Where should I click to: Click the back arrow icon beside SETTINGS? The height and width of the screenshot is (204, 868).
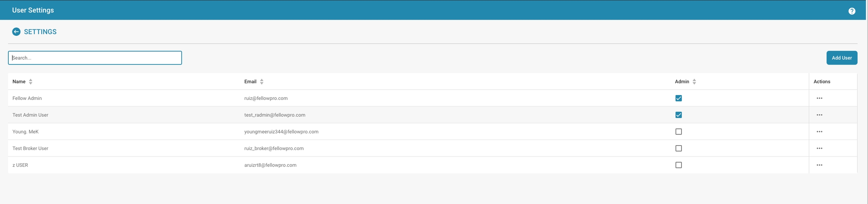(x=16, y=32)
